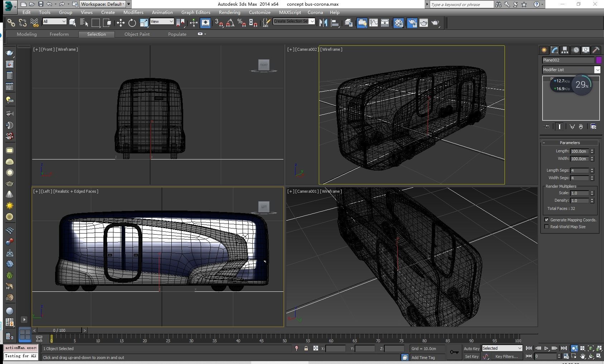The height and width of the screenshot is (364, 604).
Task: Open the View reference coordinate dropdown
Action: click(x=162, y=21)
